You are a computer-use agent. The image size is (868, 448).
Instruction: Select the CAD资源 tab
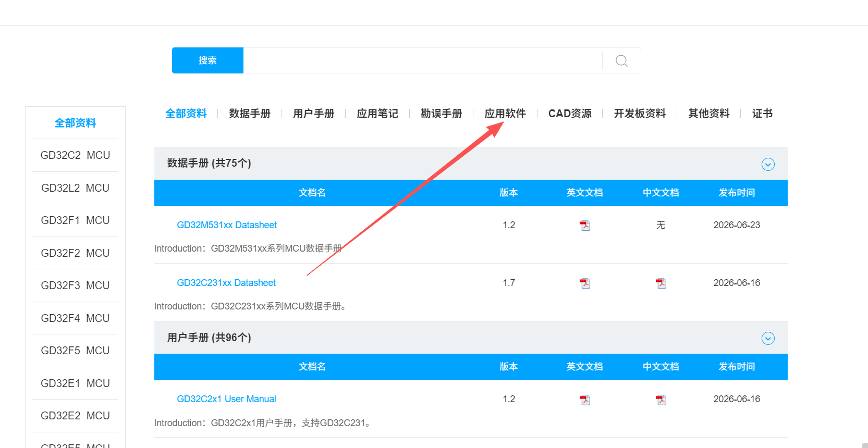[570, 114]
